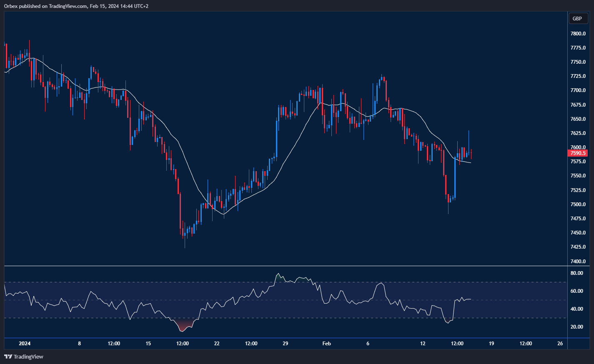The height and width of the screenshot is (364, 594).
Task: Click the 7700.0 level on price scale
Action: pyautogui.click(x=578, y=90)
